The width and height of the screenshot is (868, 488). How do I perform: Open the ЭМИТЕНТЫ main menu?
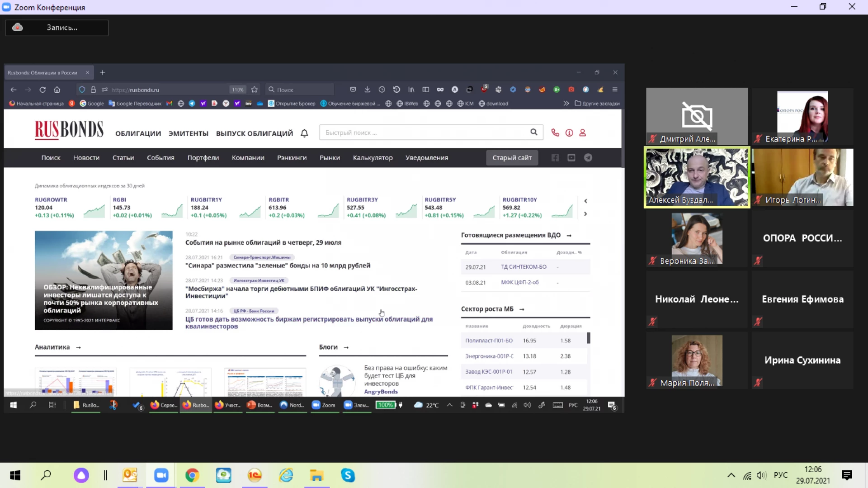[189, 133]
